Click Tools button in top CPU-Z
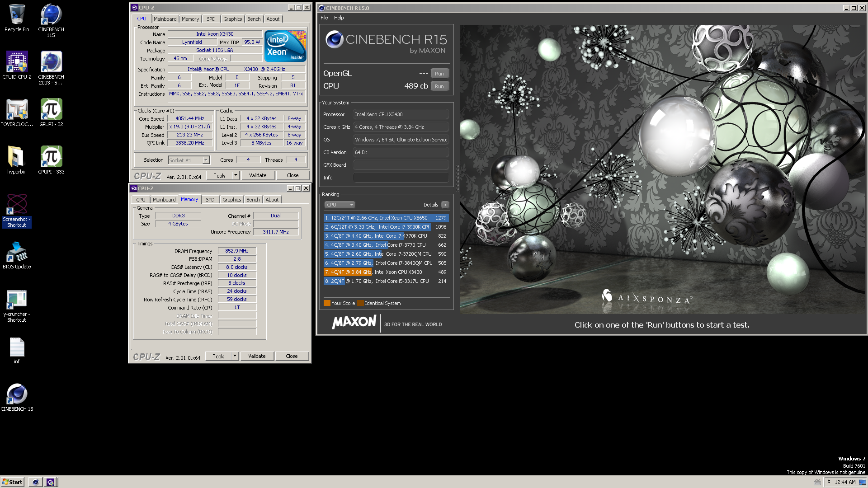Image resolution: width=868 pixels, height=488 pixels. pyautogui.click(x=220, y=175)
